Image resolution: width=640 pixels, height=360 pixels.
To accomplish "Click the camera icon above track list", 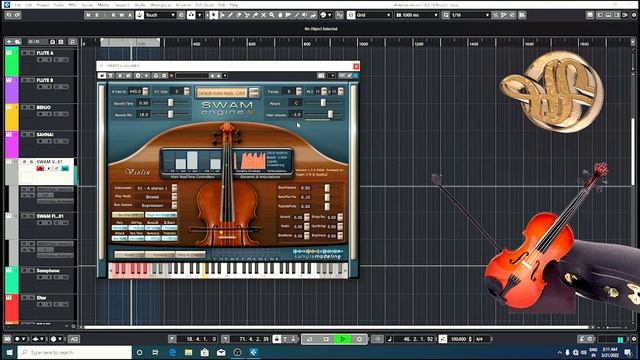I will (52, 42).
